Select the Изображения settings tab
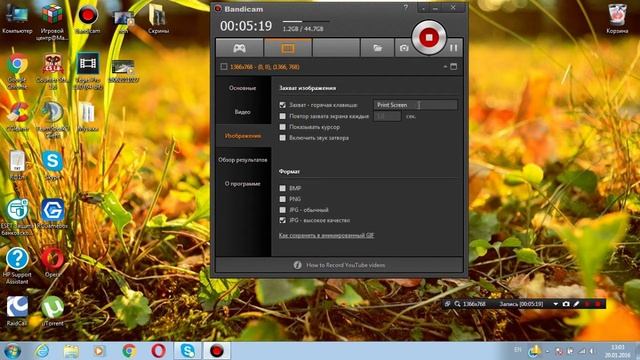The image size is (640, 360). (x=242, y=136)
